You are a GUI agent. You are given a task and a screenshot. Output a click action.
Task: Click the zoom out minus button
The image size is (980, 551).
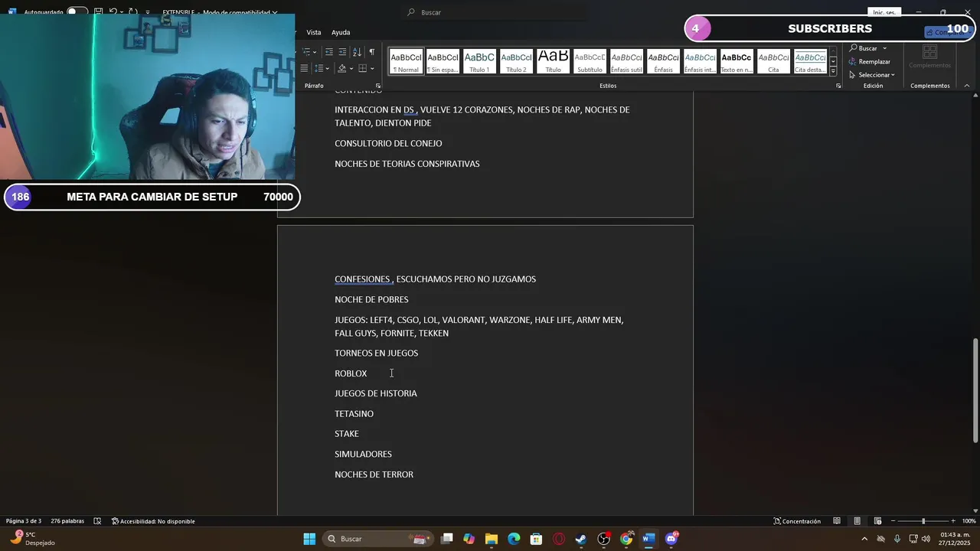tap(893, 521)
